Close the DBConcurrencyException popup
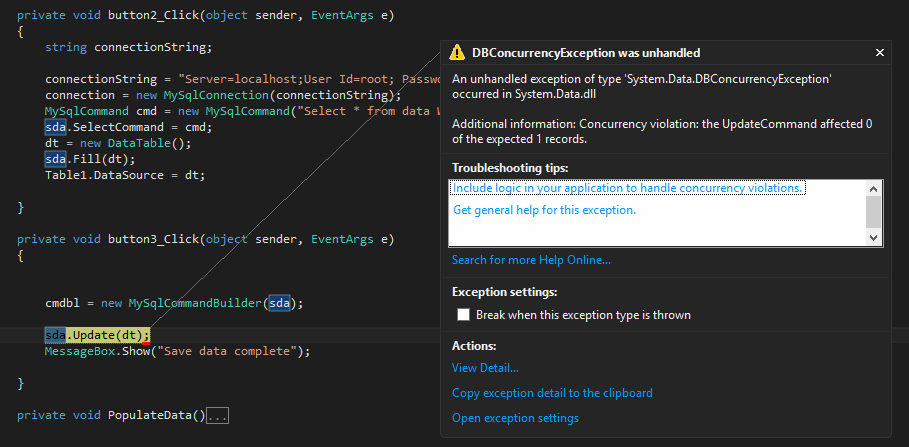The height and width of the screenshot is (447, 909). click(880, 53)
